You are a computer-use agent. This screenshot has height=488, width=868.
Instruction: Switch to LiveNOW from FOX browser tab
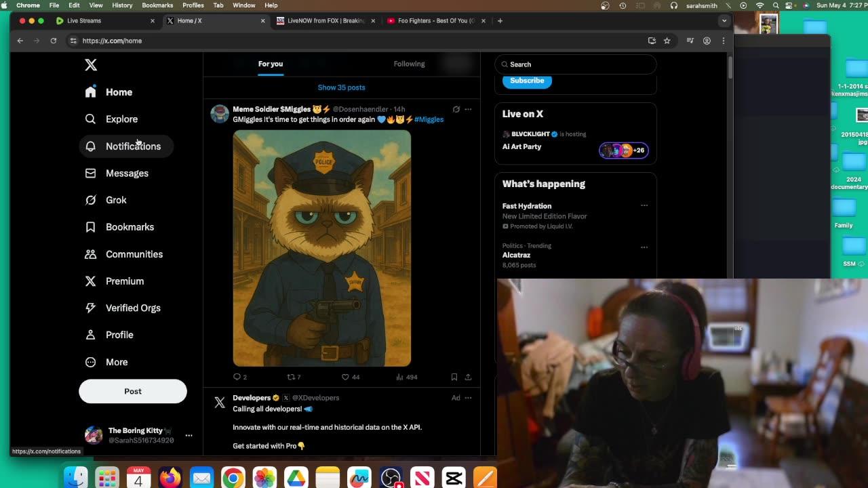(325, 21)
